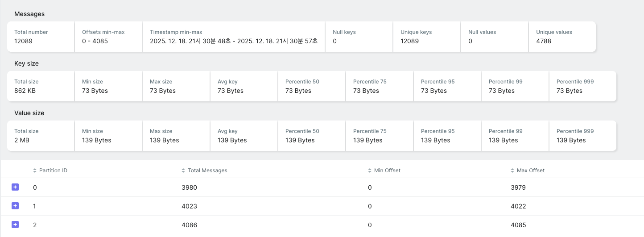Click Value size total 2 MB
Viewport: 644px width, 237px height.
(22, 140)
